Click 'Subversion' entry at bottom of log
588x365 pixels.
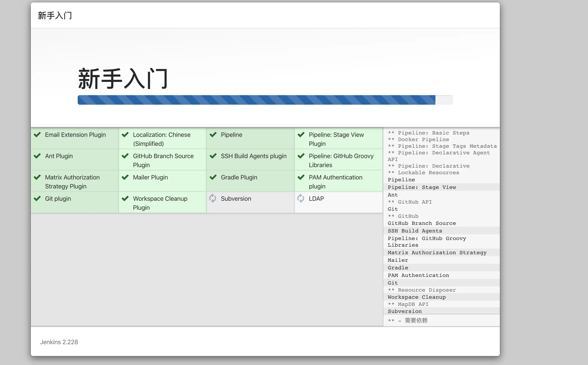click(x=405, y=312)
